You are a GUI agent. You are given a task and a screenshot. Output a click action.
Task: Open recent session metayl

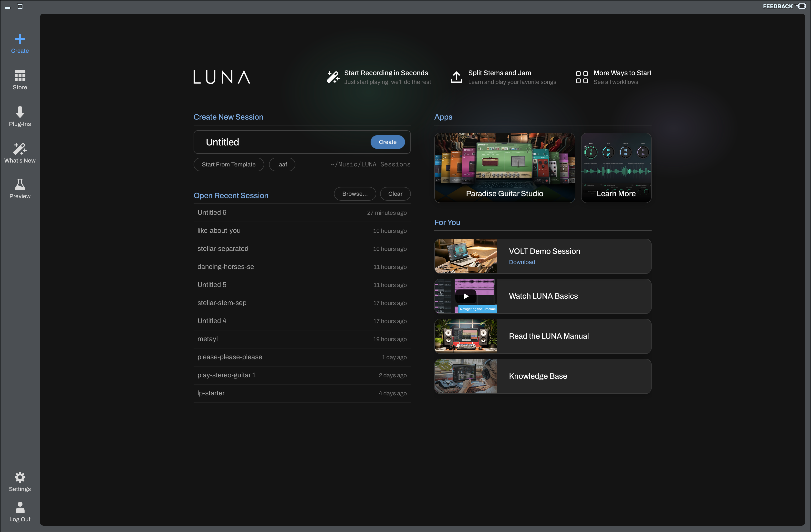[302, 339]
